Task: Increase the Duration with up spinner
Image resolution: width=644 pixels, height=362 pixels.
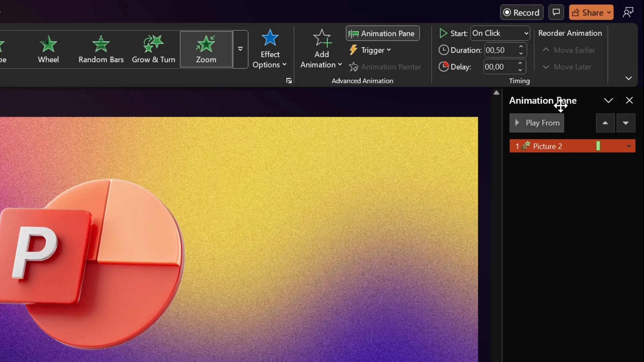Action: click(x=521, y=47)
